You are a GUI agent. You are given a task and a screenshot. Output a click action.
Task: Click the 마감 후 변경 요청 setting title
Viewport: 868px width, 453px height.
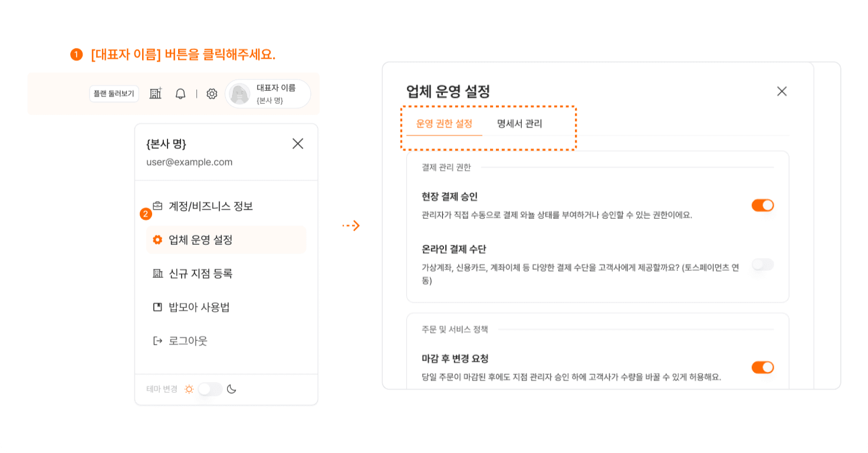pyautogui.click(x=455, y=359)
